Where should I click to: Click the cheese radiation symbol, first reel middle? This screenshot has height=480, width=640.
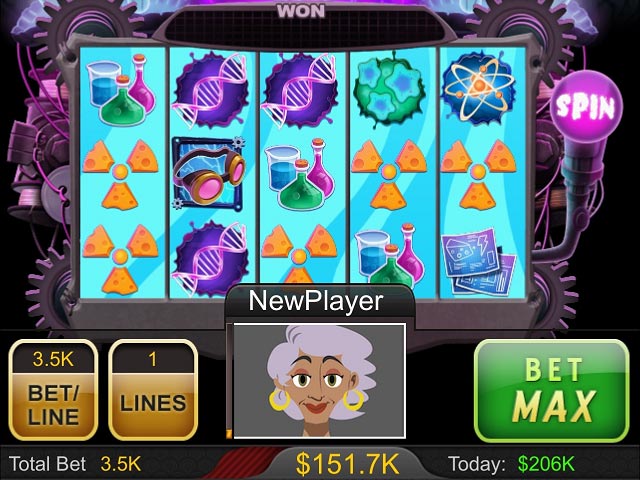(120, 174)
